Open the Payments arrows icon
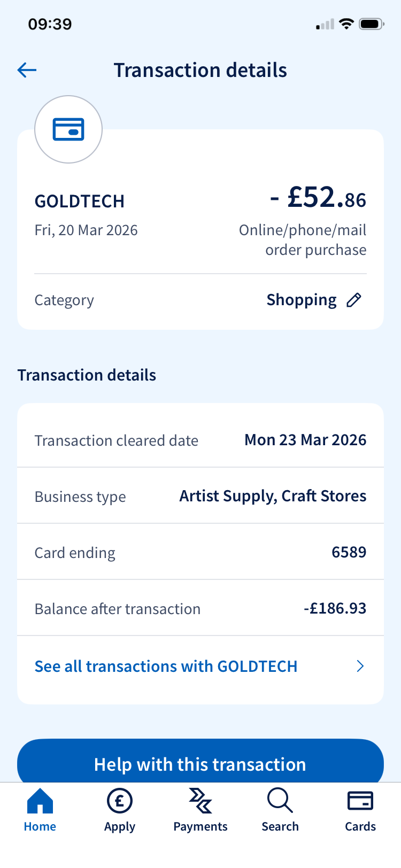The width and height of the screenshot is (401, 868). pos(200,801)
